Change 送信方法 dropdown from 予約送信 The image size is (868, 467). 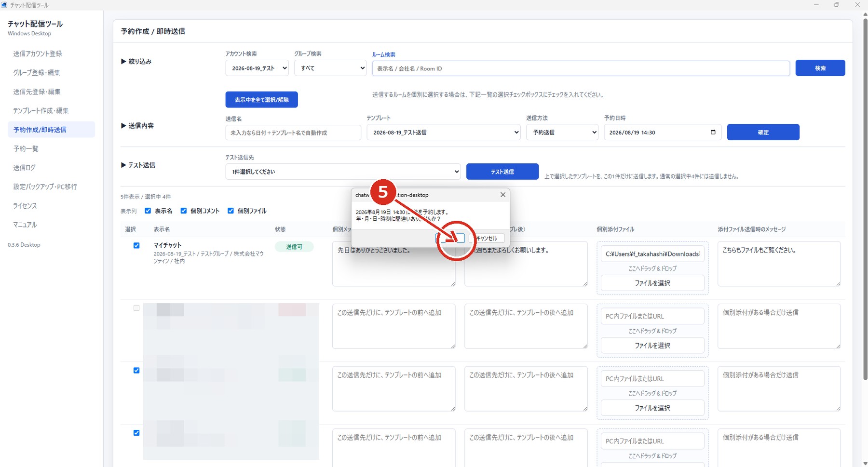pyautogui.click(x=562, y=132)
